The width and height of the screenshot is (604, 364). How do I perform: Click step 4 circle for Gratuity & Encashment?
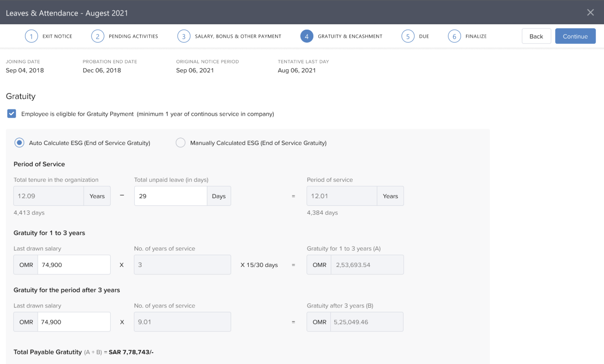[307, 36]
